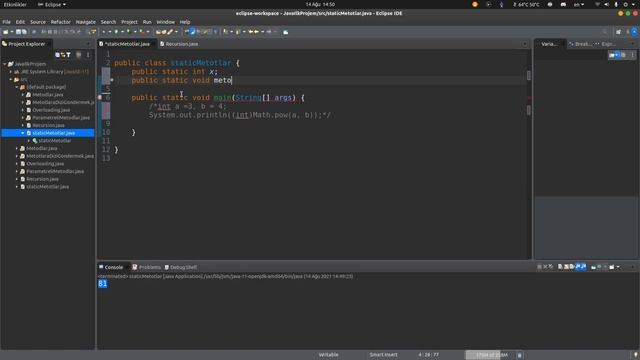Click the Save toolbar icon

pos(18,32)
